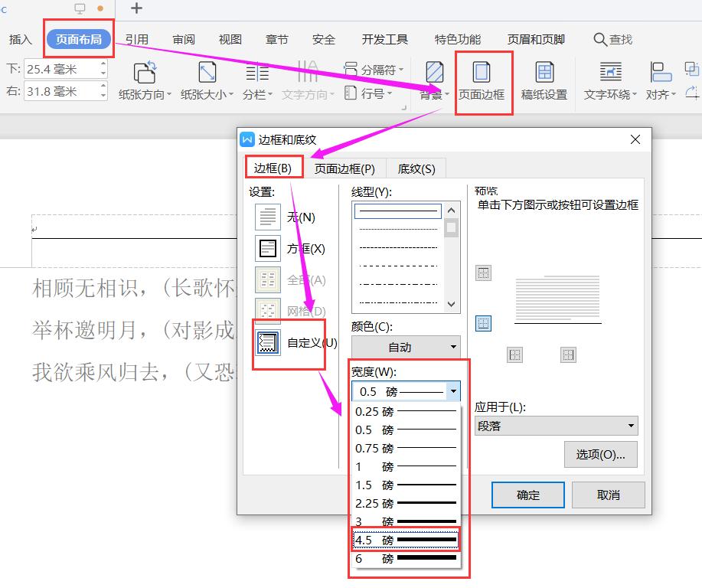The image size is (702, 588).
Task: Open the 宽度 (width) dropdown list
Action: [454, 391]
